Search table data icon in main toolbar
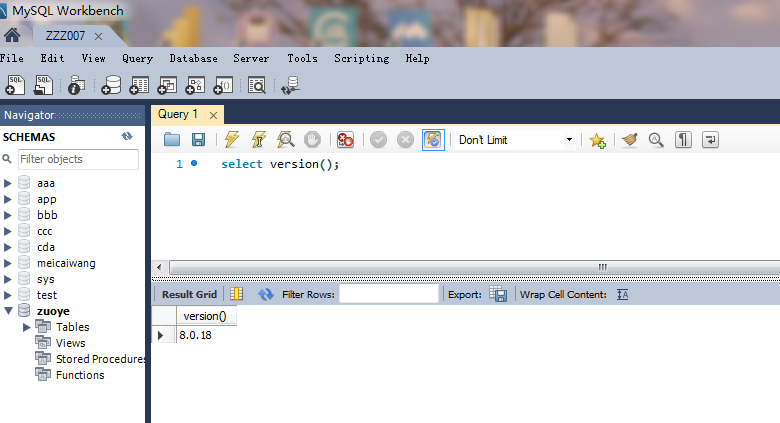Image resolution: width=780 pixels, height=423 pixels. (x=257, y=85)
